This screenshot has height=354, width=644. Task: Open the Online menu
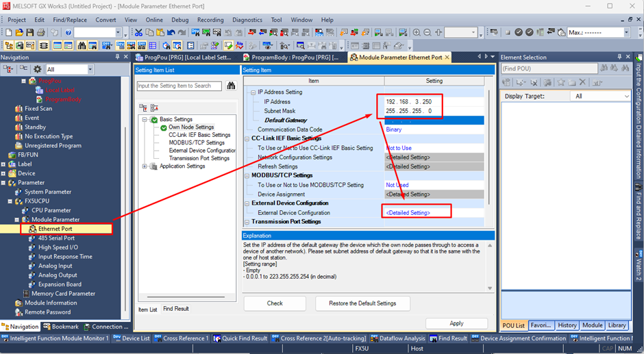(x=154, y=20)
